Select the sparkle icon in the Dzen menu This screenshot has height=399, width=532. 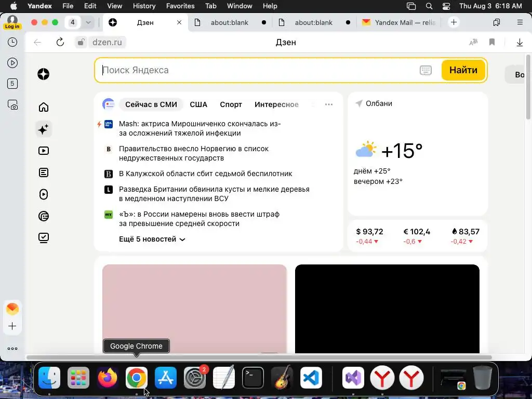click(x=44, y=129)
